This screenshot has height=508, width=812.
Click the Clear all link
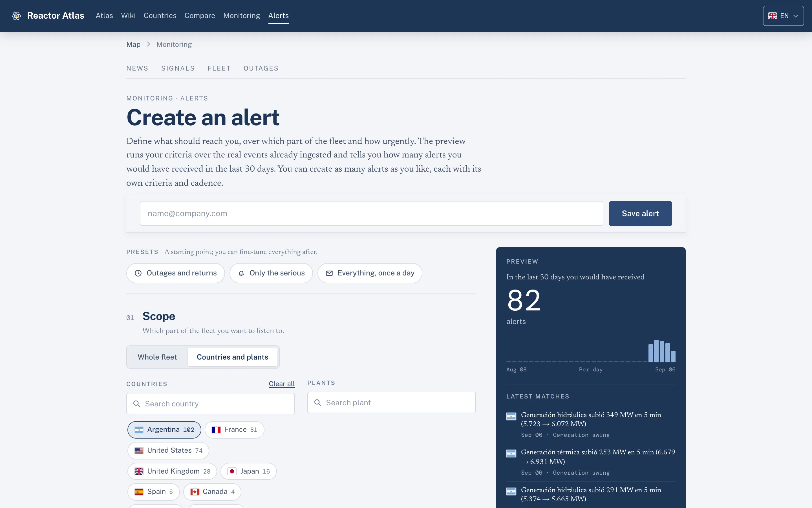pos(281,384)
